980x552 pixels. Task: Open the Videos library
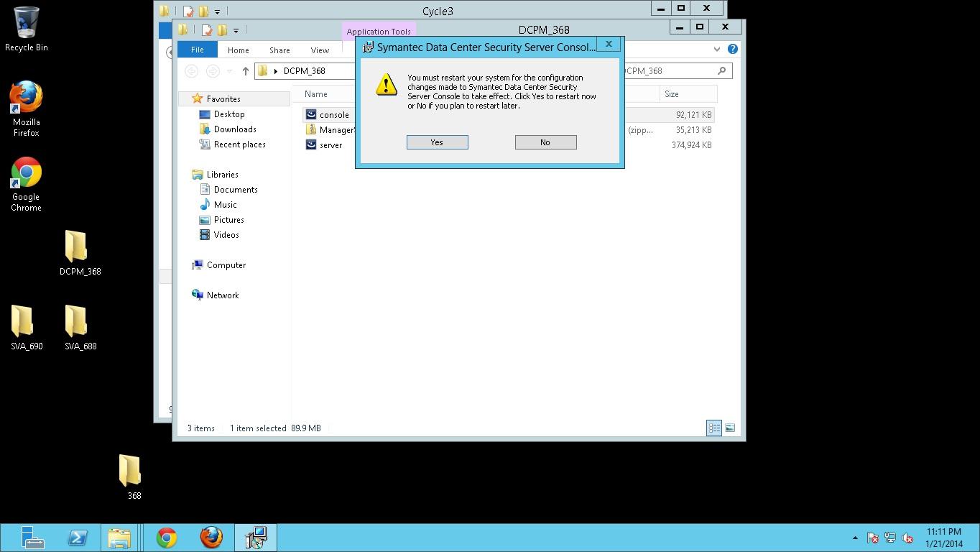tap(226, 235)
